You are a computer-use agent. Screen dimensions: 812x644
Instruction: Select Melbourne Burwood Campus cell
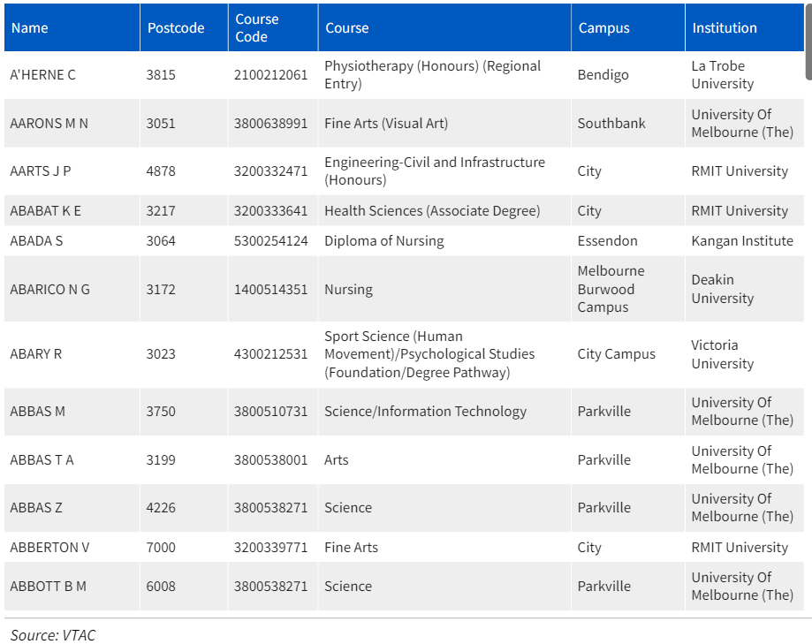611,289
